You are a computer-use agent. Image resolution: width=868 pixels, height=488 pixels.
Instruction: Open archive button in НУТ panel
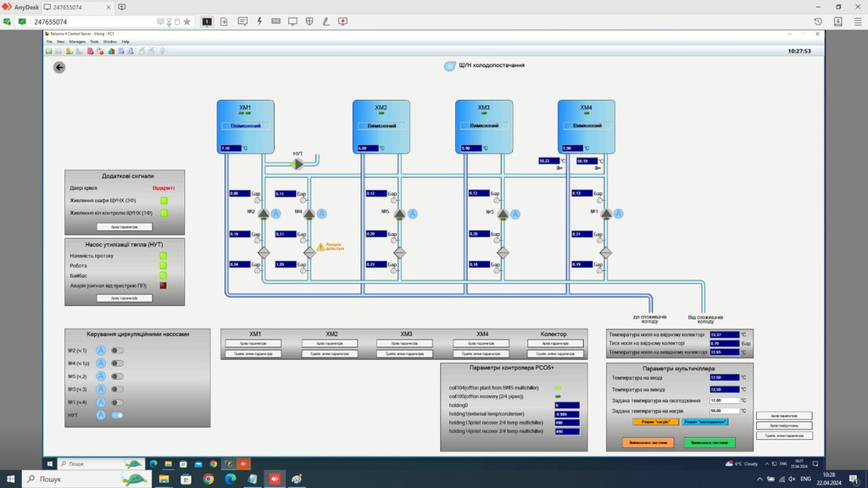point(124,298)
